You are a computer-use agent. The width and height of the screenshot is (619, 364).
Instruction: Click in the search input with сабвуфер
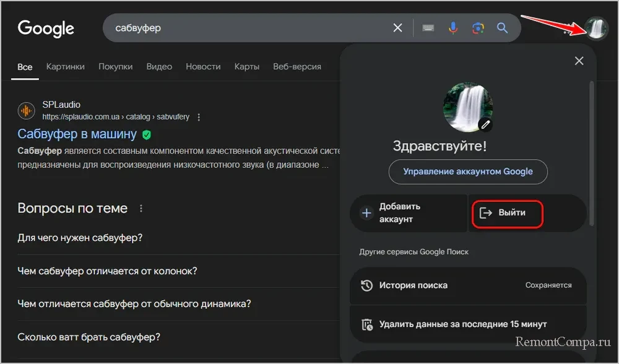pos(248,28)
